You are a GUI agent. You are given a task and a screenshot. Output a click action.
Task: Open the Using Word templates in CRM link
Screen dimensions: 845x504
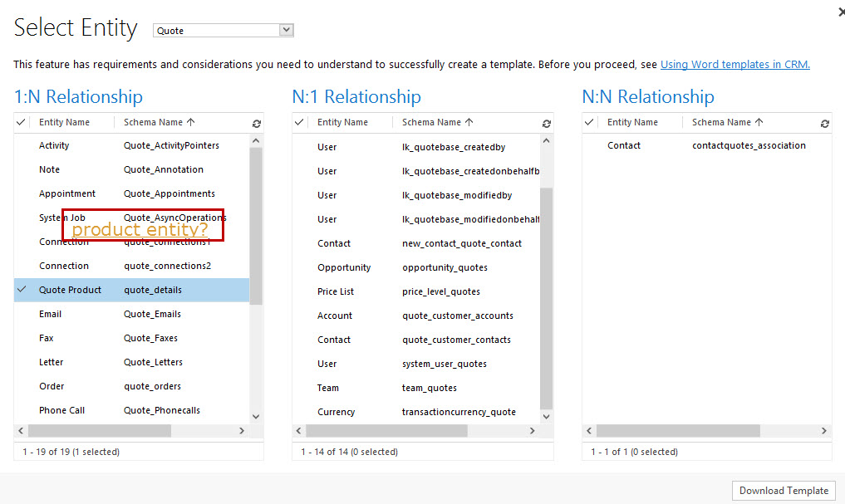click(734, 64)
